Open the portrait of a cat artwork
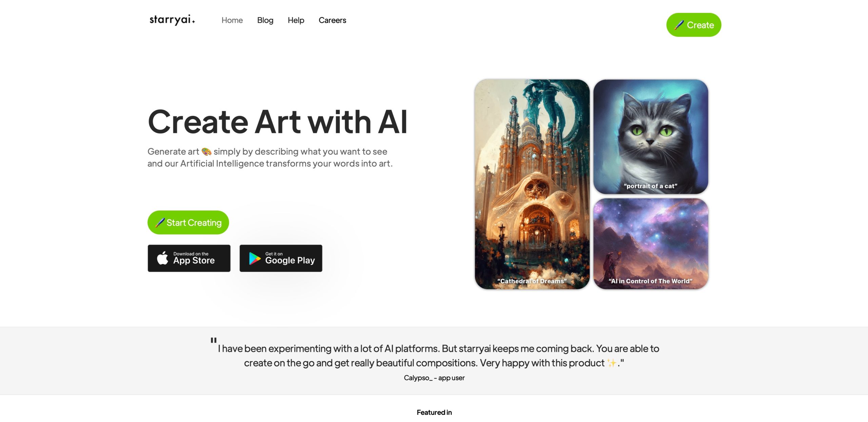Viewport: 868px width, 422px height. [651, 137]
